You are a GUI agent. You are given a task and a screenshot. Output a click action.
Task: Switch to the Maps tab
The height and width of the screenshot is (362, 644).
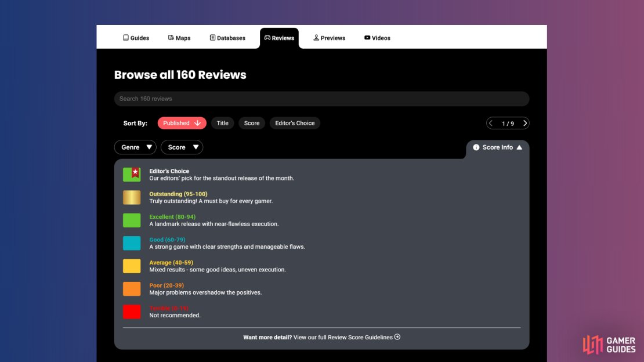point(179,38)
